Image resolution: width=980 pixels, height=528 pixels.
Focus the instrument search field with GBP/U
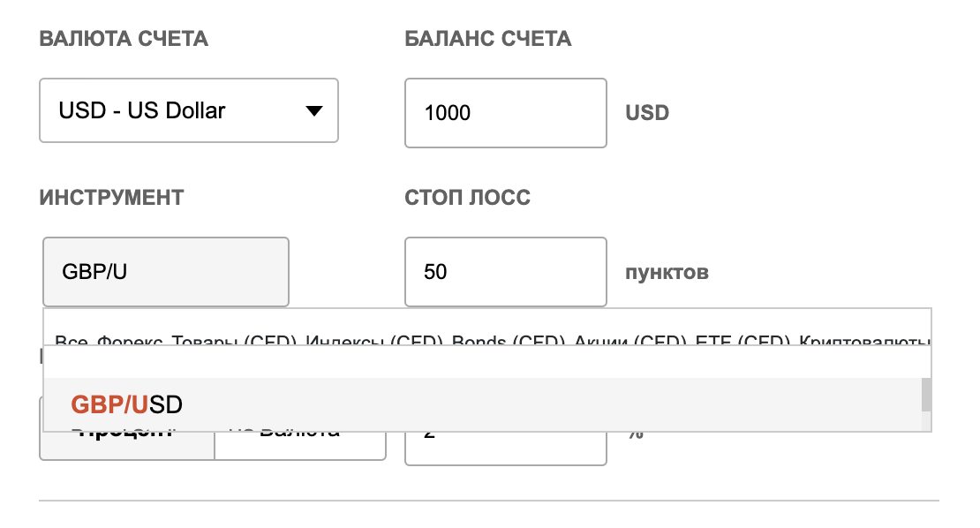[x=166, y=271]
